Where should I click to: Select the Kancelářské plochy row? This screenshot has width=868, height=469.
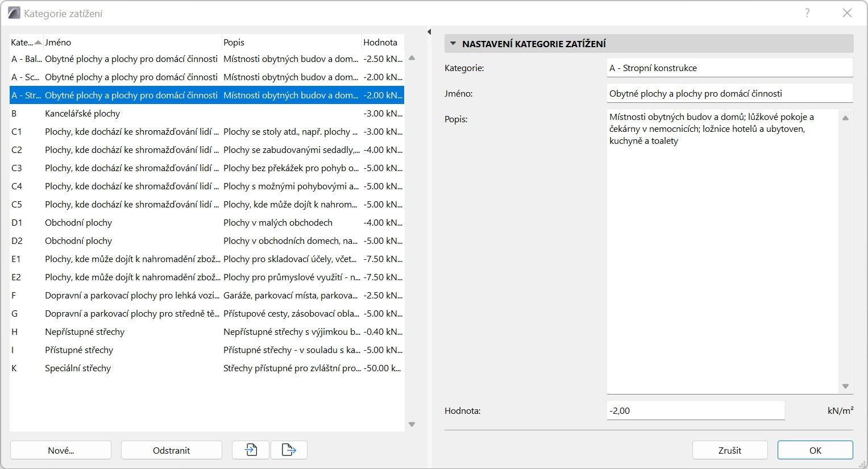click(x=82, y=114)
